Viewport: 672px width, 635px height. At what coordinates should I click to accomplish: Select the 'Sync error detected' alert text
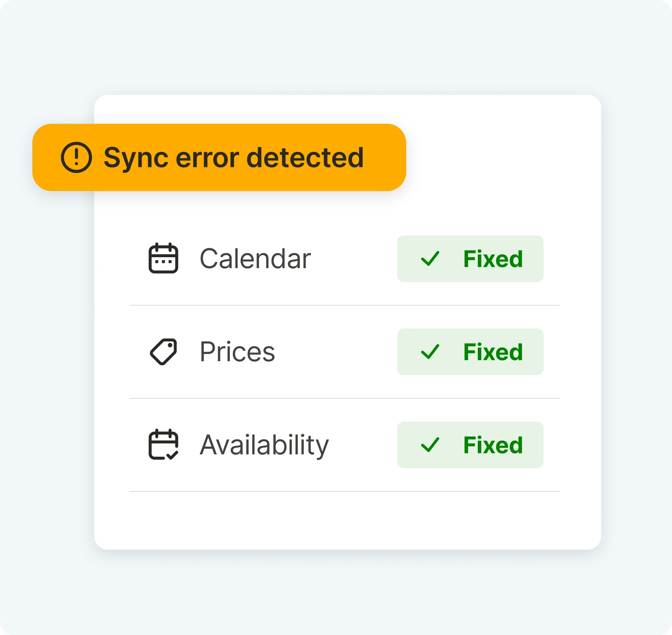233,157
